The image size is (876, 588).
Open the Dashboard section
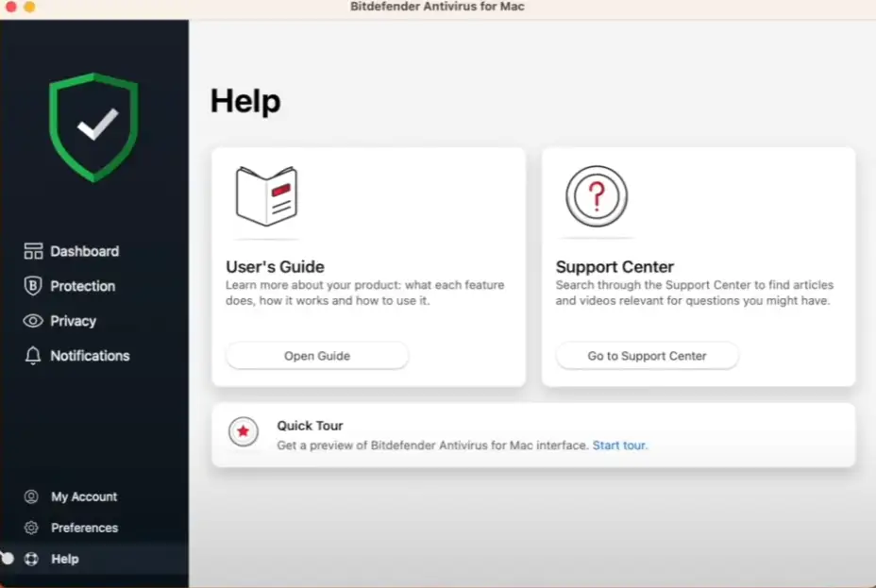coord(84,251)
